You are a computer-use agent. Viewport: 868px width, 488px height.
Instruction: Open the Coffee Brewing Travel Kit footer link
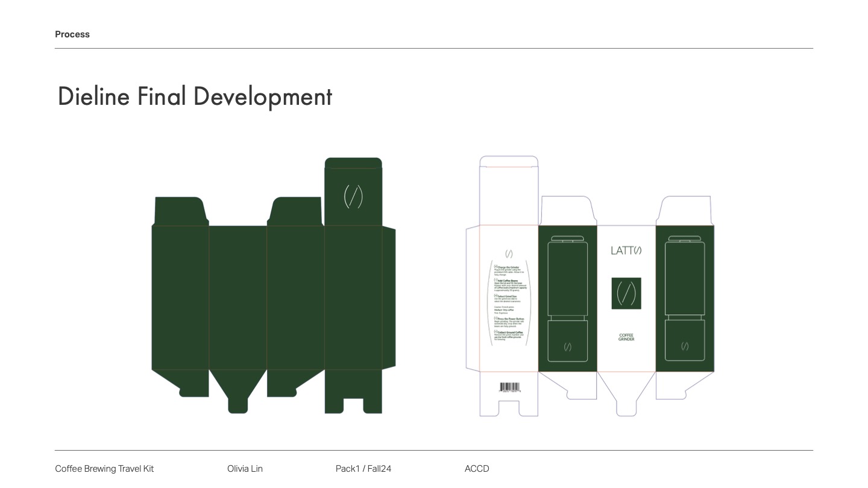coord(104,469)
